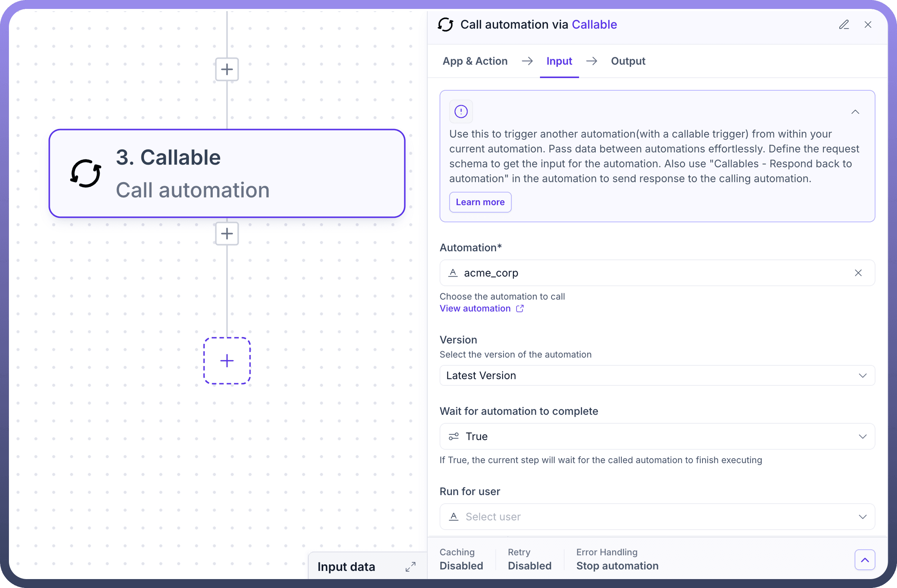The height and width of the screenshot is (588, 897).
Task: Click the plus icon above Callable step
Action: point(227,69)
